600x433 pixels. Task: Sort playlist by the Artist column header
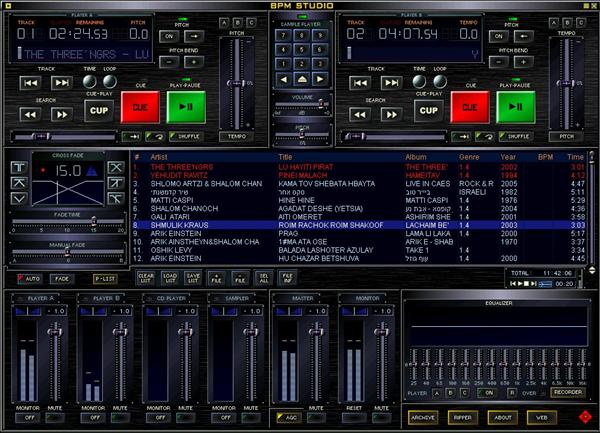tap(159, 157)
